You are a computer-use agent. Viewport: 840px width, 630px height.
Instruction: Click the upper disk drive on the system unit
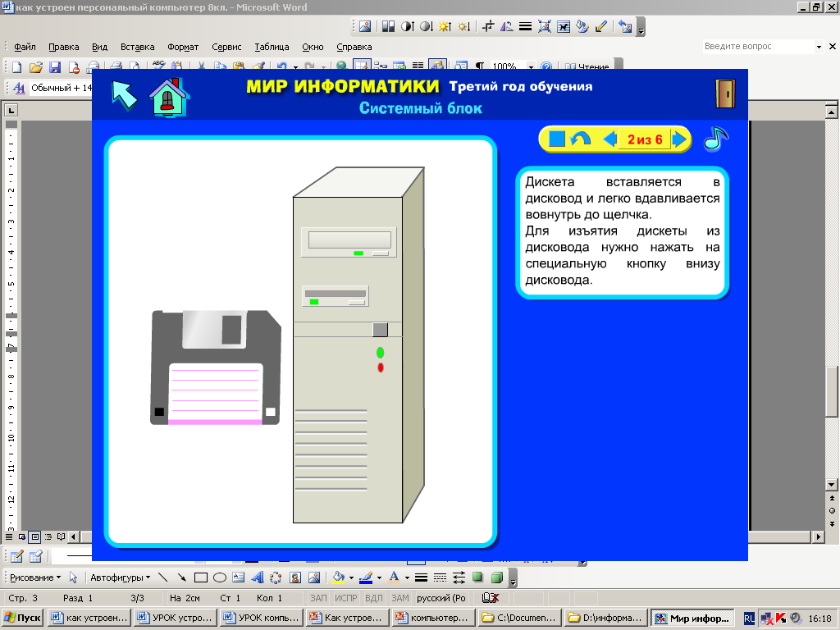pos(349,243)
